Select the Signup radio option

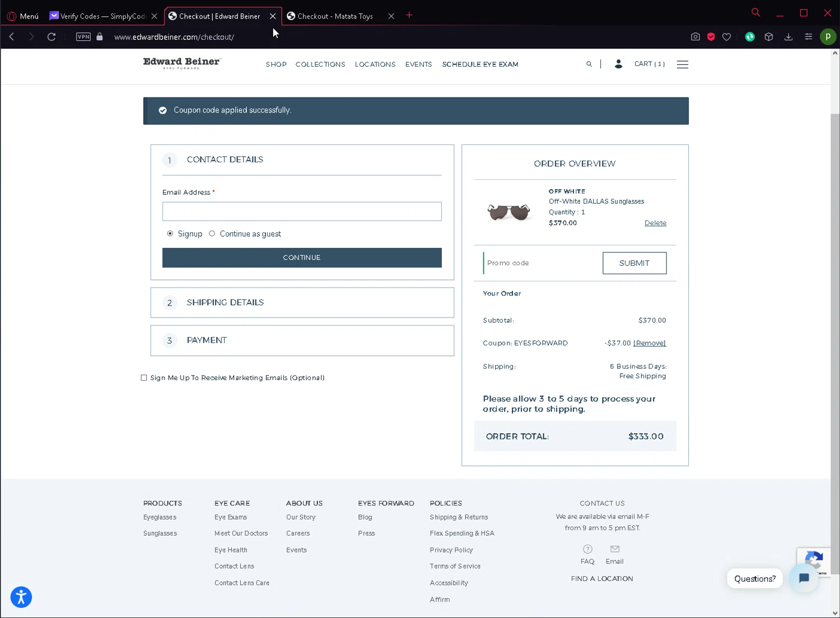[170, 234]
